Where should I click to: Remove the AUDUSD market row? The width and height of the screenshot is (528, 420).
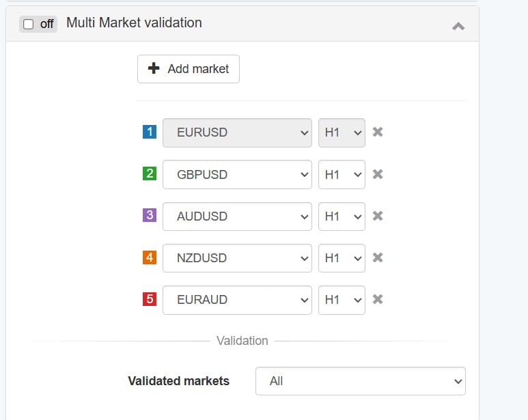pos(378,216)
